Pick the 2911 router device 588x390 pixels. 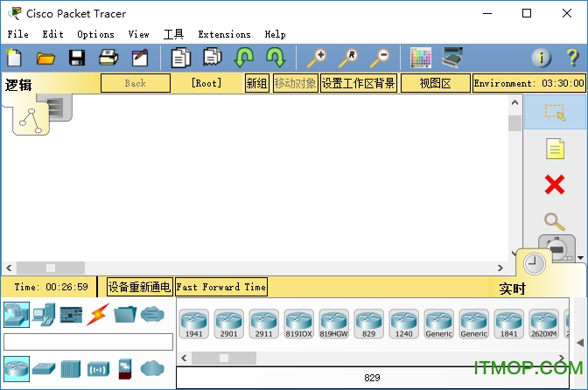263,323
